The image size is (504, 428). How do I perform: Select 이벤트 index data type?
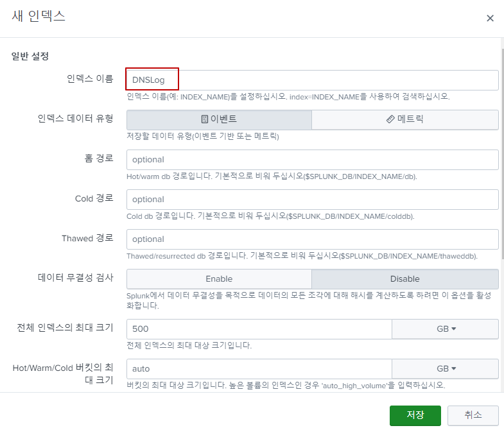tap(219, 119)
